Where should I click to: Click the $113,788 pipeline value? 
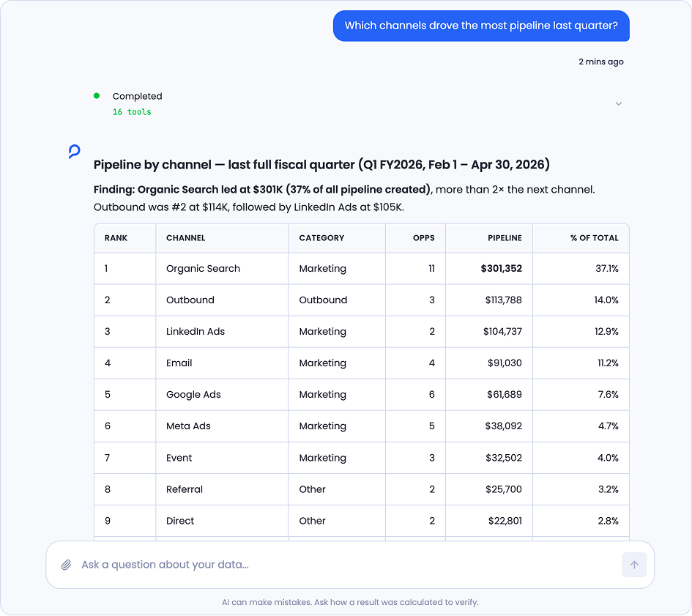click(x=504, y=300)
